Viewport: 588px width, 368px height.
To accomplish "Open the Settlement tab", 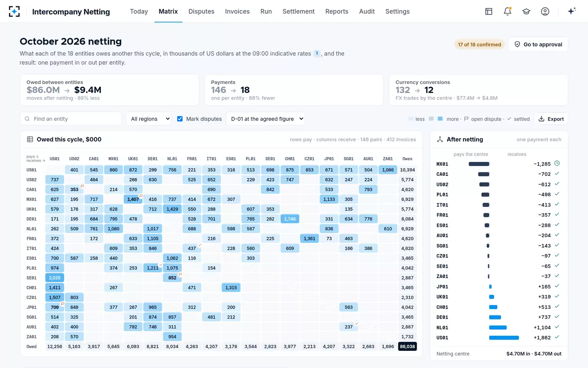I will (x=298, y=11).
